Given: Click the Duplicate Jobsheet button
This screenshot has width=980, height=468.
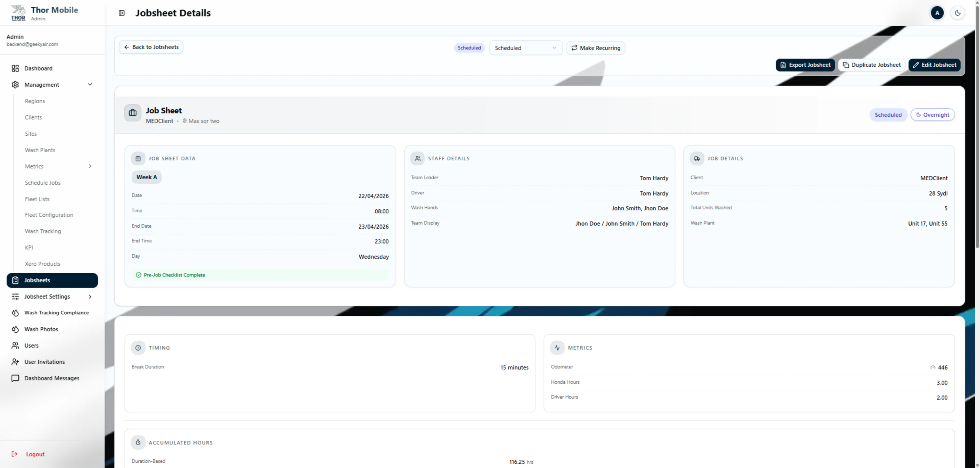Looking at the screenshot, I should click(871, 65).
